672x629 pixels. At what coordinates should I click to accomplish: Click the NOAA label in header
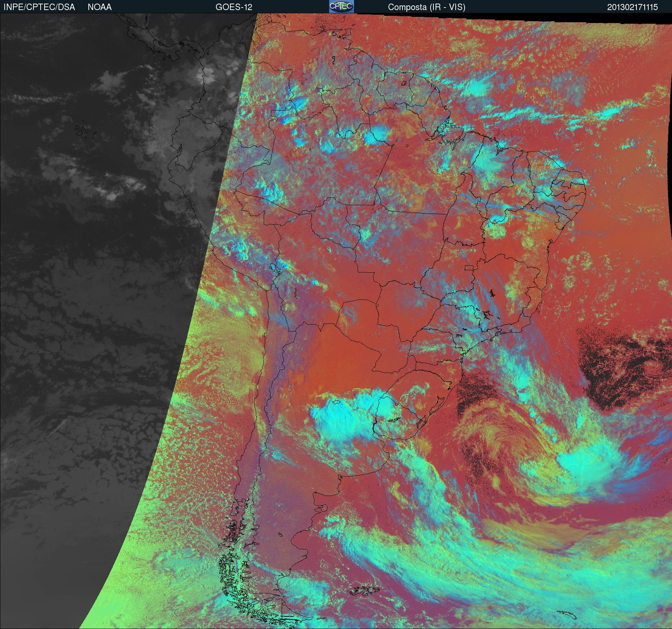[100, 7]
